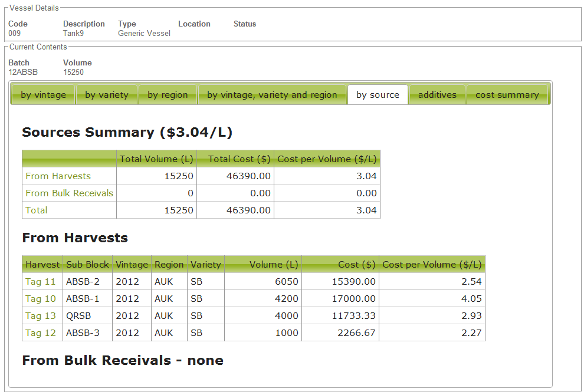Viewport: 584px width, 392px height.
Task: Click cost per volume 2.27
Action: tap(471, 333)
